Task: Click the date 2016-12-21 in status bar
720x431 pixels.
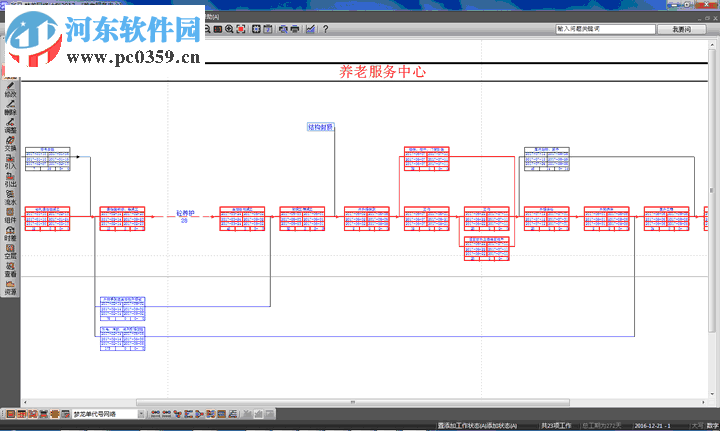Action: tap(652, 425)
